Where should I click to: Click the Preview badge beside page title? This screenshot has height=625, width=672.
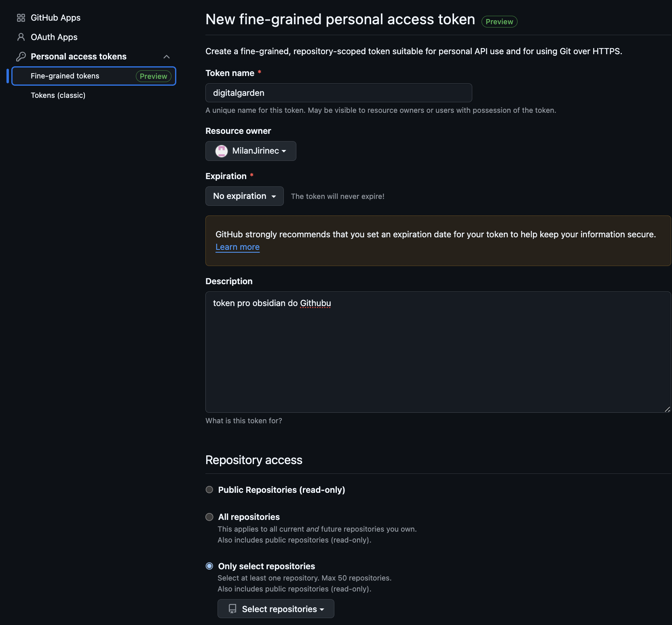coord(499,21)
